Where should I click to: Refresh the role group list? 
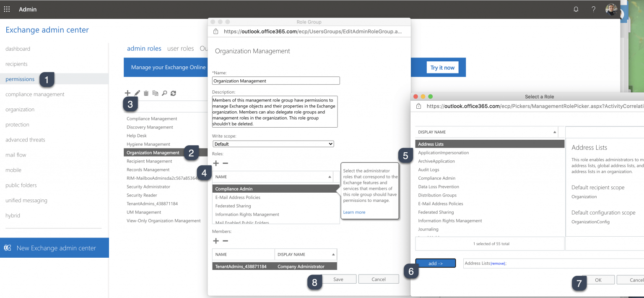(x=173, y=93)
